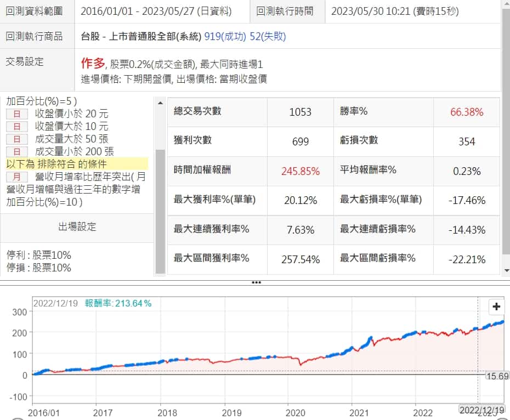Click the conditions panel scrollbar thumb

160,211
